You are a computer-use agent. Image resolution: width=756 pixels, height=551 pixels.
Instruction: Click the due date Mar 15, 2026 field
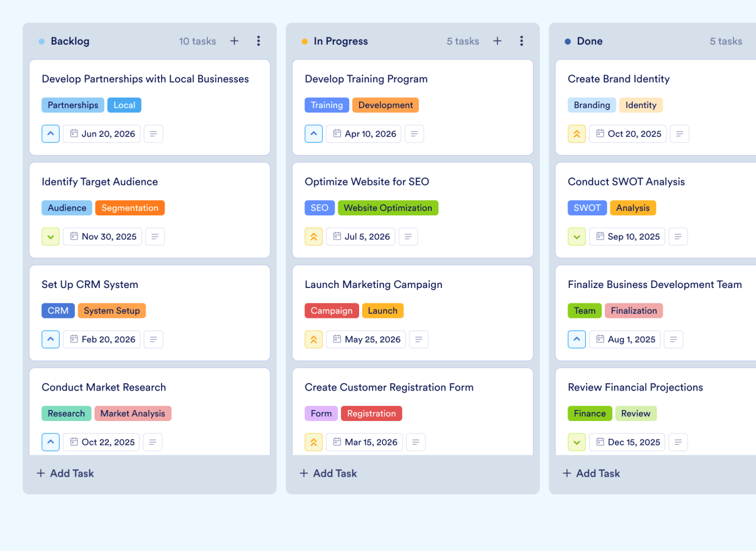tap(364, 442)
